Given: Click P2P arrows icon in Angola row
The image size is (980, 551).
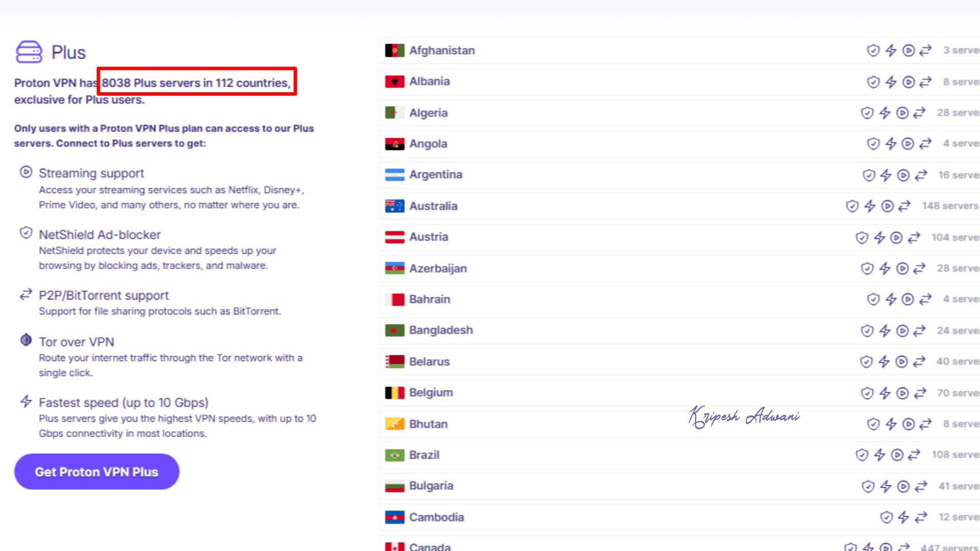Looking at the screenshot, I should (925, 144).
